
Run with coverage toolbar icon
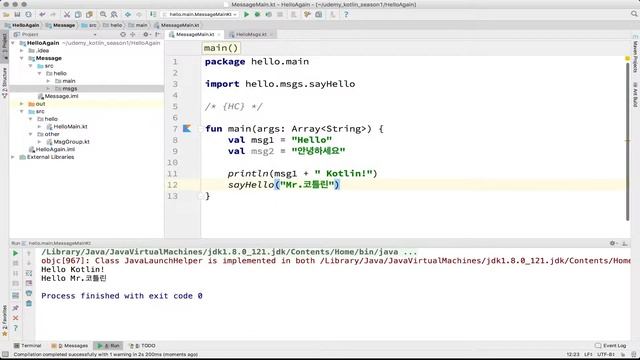(269, 14)
